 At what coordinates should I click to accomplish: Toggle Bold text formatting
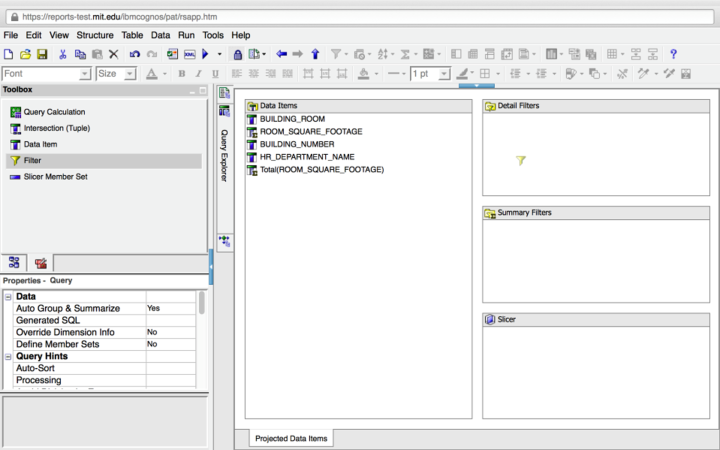click(x=182, y=74)
